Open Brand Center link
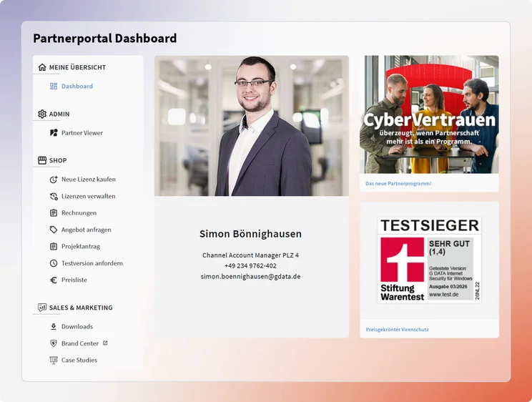 point(79,343)
